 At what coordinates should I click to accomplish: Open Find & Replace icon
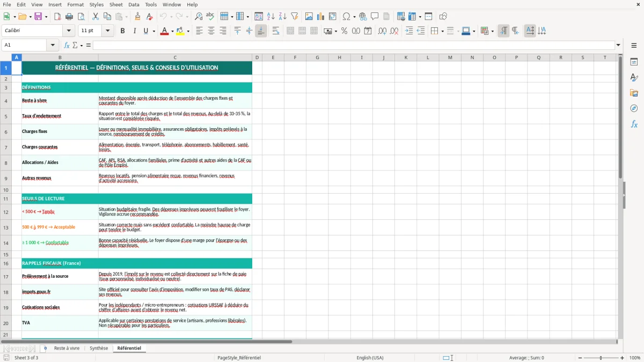tap(199, 17)
